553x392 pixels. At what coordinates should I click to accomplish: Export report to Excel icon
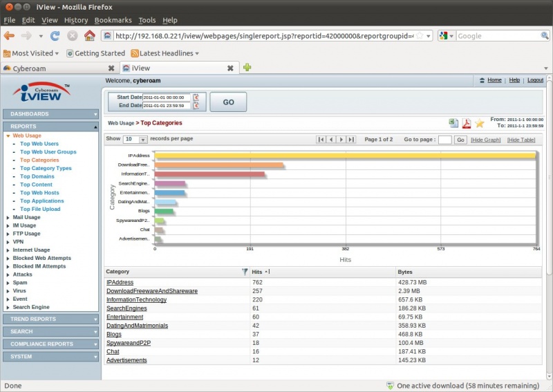click(x=453, y=123)
